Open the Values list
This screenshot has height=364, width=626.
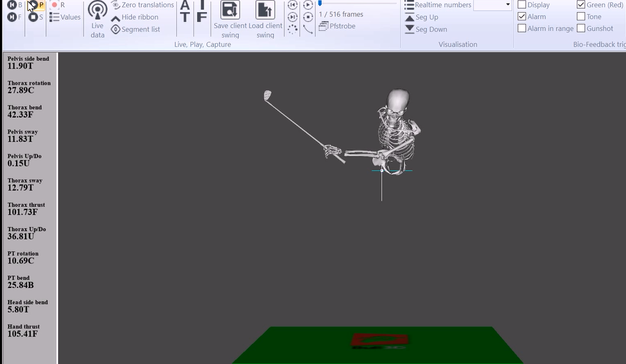(65, 17)
